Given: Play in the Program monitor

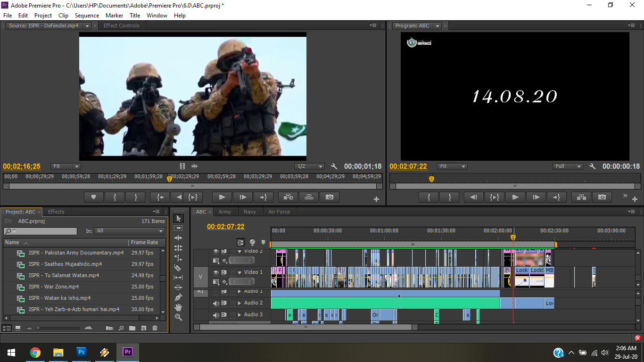Looking at the screenshot, I should click(515, 197).
